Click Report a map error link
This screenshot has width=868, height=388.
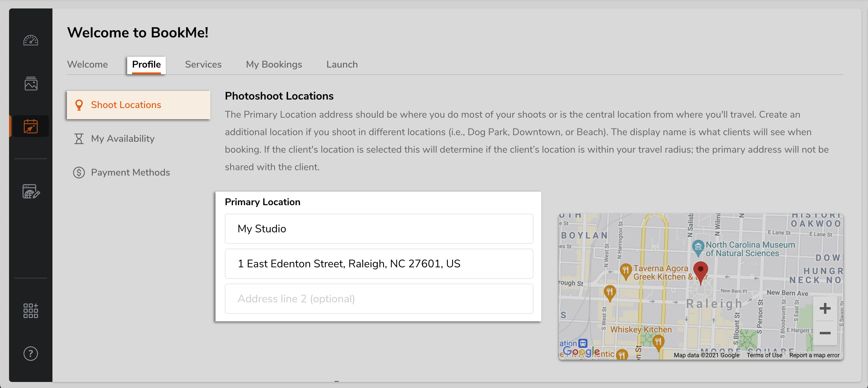814,355
